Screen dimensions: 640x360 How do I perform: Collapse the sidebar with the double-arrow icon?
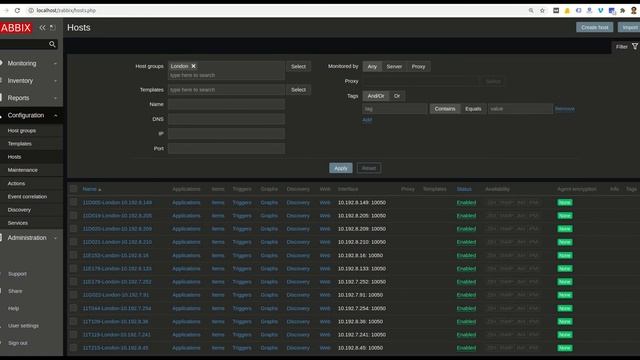tap(42, 27)
